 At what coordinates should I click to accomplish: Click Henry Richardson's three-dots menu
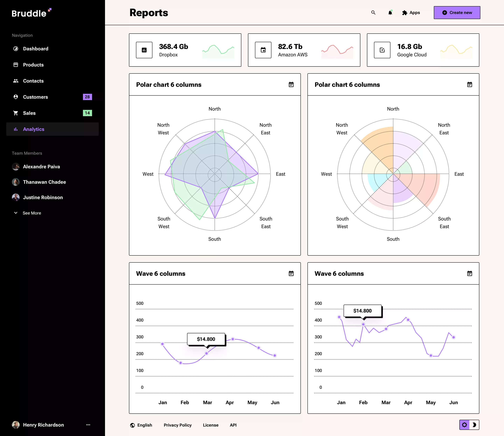tap(88, 425)
